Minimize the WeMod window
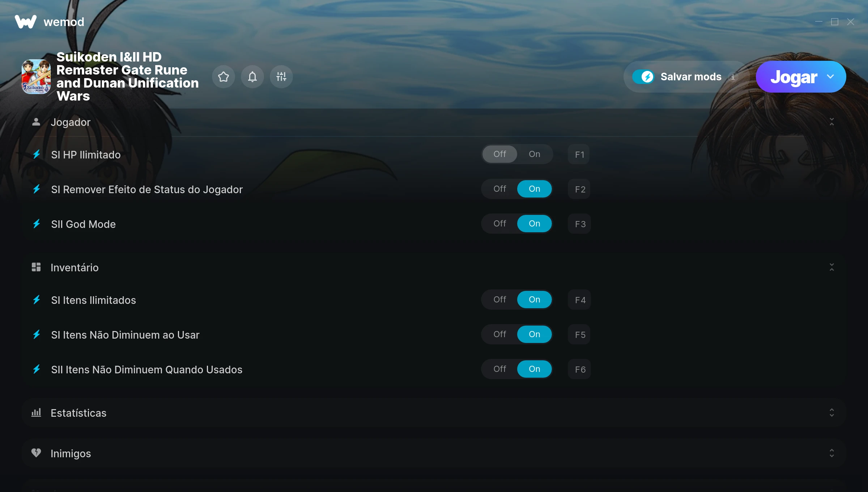Image resolution: width=868 pixels, height=492 pixels. click(x=819, y=22)
